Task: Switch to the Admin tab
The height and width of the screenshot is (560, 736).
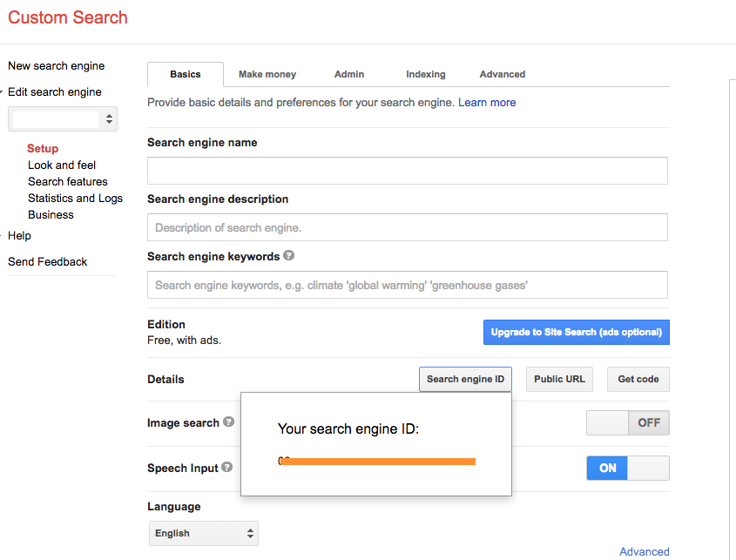Action: (x=348, y=74)
